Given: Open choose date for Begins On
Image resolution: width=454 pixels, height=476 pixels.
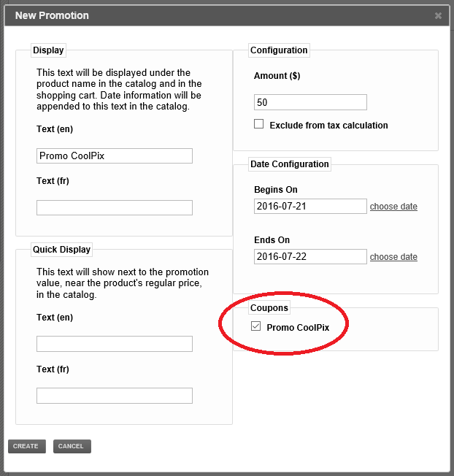Looking at the screenshot, I should click(393, 207).
